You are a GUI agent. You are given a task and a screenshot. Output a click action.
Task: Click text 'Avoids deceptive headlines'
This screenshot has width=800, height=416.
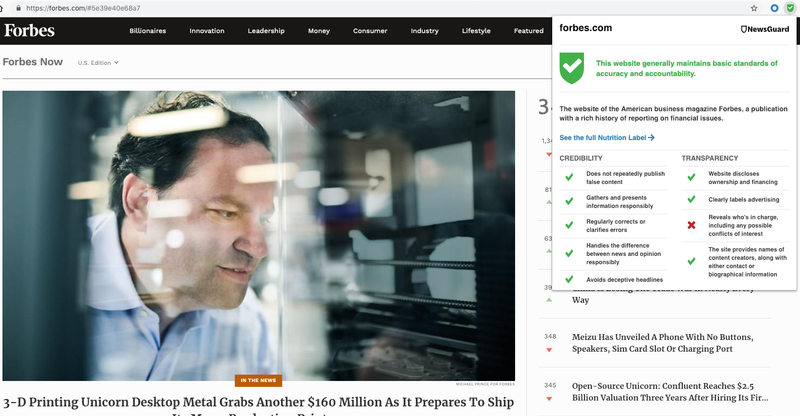click(624, 280)
